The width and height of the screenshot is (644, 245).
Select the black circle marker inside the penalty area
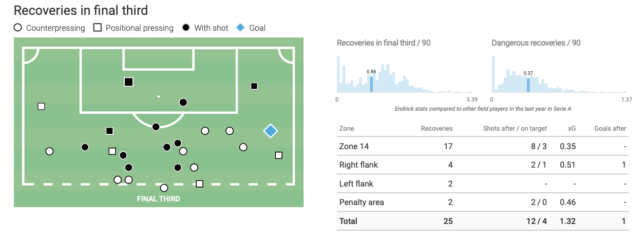[183, 103]
